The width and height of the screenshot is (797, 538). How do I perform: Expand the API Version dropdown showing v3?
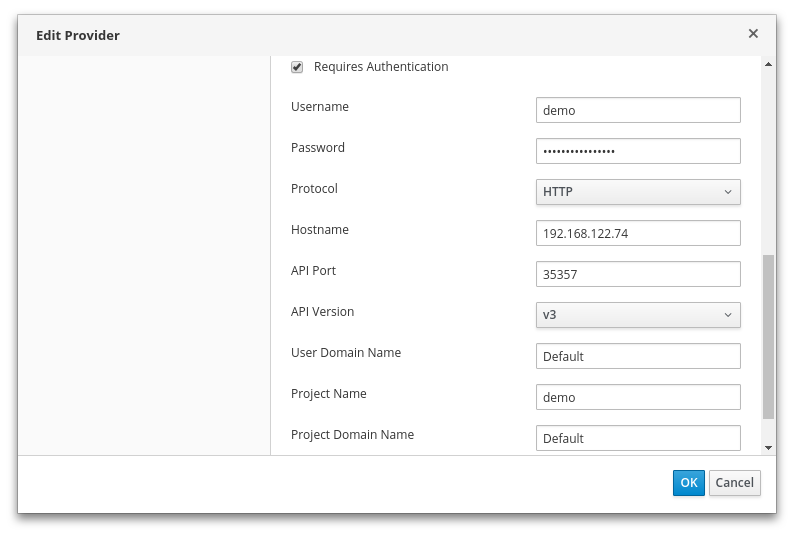click(x=638, y=315)
